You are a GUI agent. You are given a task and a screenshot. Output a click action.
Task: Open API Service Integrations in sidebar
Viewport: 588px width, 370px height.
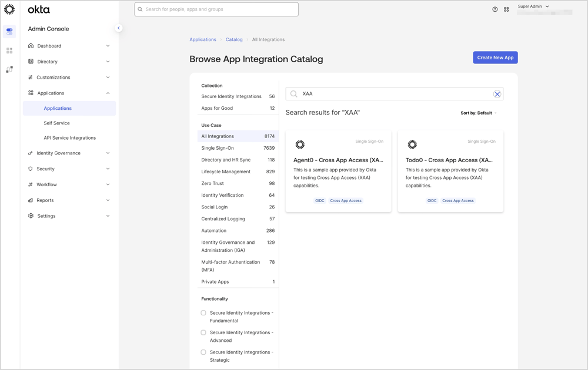pos(69,138)
